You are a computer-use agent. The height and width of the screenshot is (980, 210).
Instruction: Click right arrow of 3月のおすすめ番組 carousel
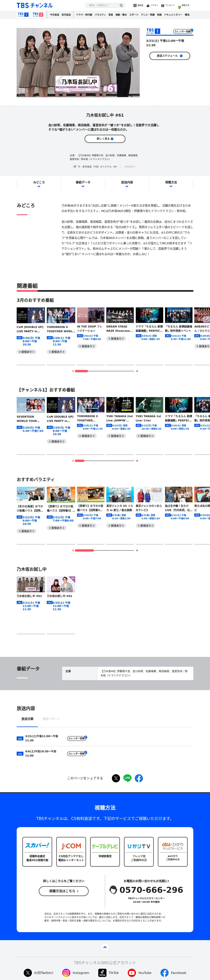pyautogui.click(x=137, y=371)
